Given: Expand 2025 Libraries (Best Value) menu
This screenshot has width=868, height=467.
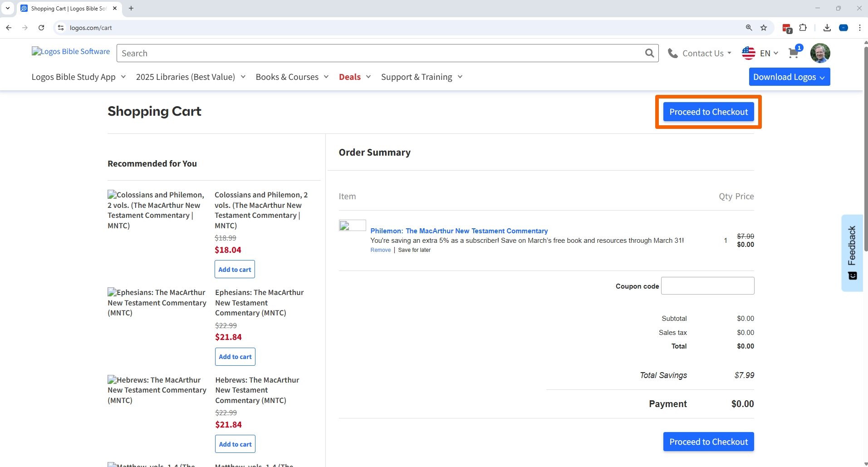Looking at the screenshot, I should (191, 77).
